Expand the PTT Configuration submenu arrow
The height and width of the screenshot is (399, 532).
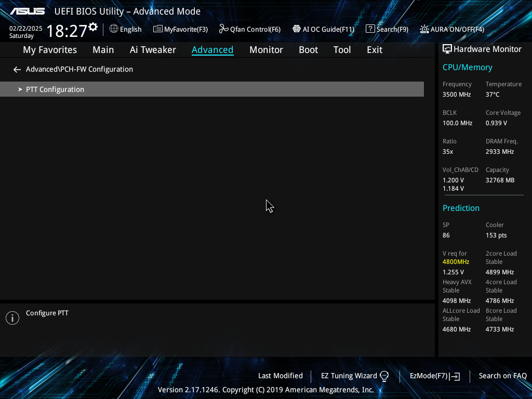[20, 89]
